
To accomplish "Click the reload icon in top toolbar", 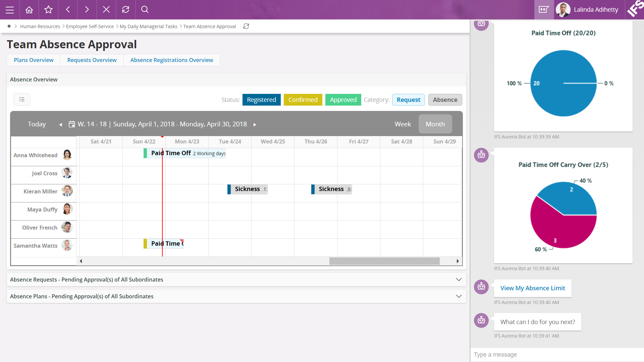I will pyautogui.click(x=125, y=10).
